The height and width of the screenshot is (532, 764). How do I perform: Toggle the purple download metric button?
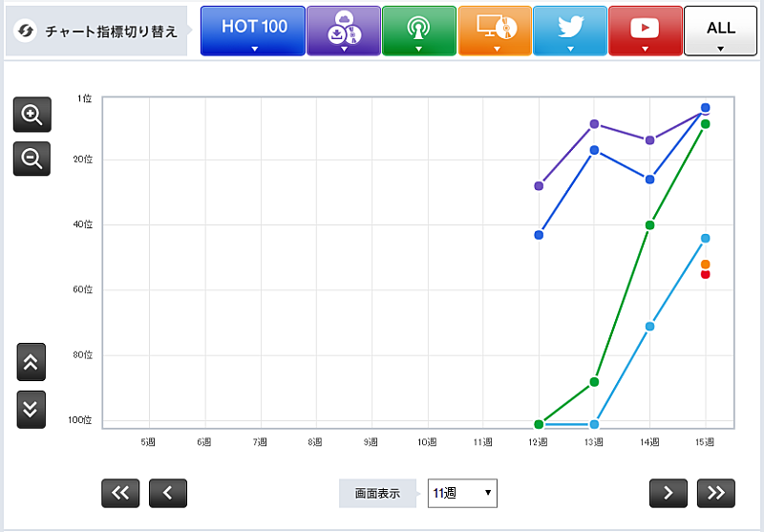click(343, 31)
